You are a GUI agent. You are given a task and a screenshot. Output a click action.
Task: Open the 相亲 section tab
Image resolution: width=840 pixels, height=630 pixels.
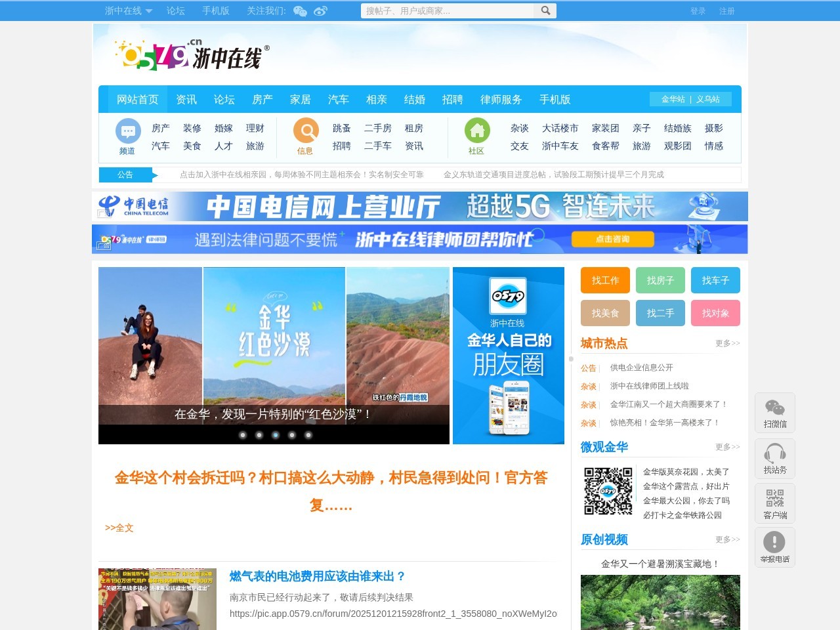(x=376, y=99)
